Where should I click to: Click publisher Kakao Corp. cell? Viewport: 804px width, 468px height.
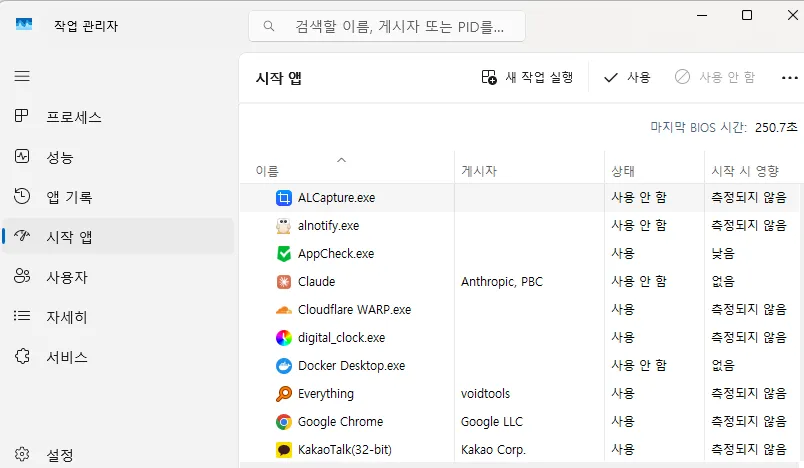coord(493,450)
